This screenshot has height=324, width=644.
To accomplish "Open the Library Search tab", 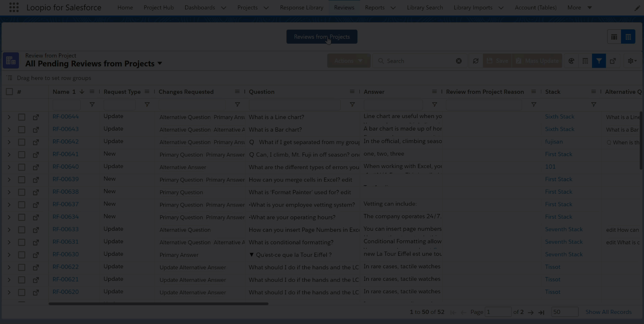I will (x=425, y=7).
